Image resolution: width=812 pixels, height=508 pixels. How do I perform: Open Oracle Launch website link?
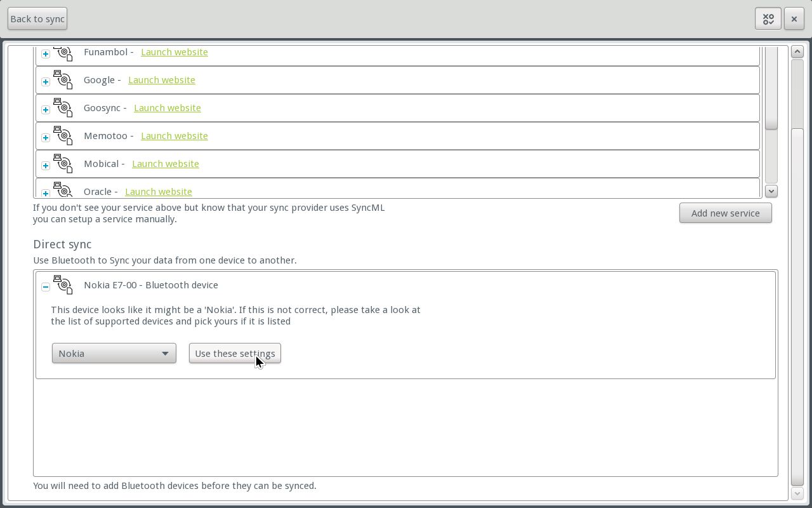pos(159,192)
